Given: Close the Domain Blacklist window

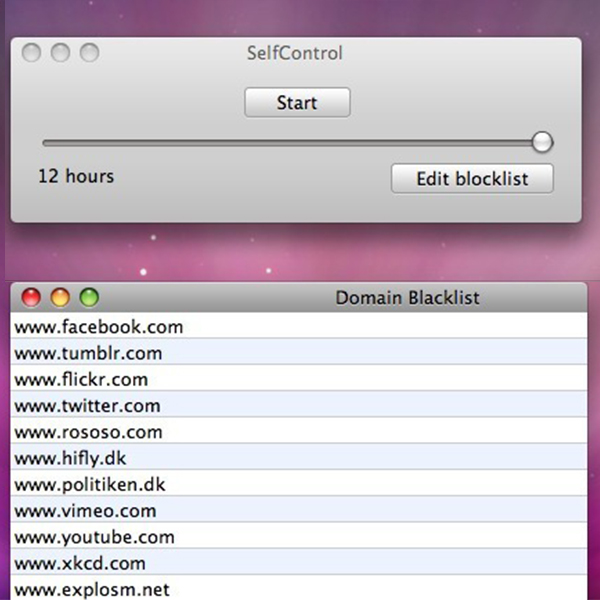Looking at the screenshot, I should (x=31, y=297).
